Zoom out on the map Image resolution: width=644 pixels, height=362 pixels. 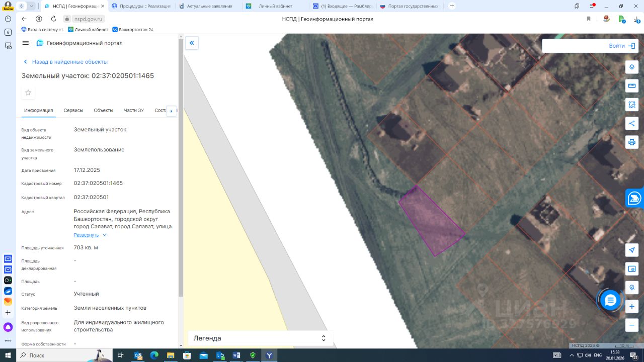click(x=632, y=325)
